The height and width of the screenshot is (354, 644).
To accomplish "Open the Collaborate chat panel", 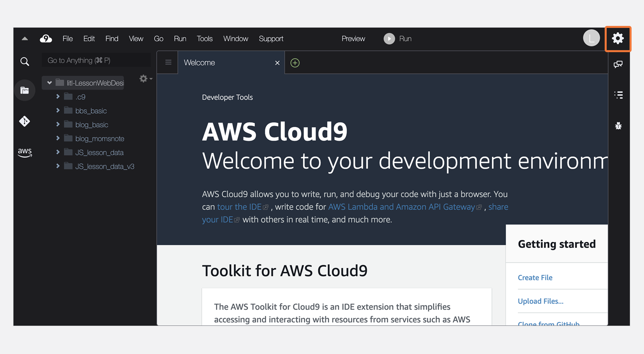I will [x=618, y=64].
